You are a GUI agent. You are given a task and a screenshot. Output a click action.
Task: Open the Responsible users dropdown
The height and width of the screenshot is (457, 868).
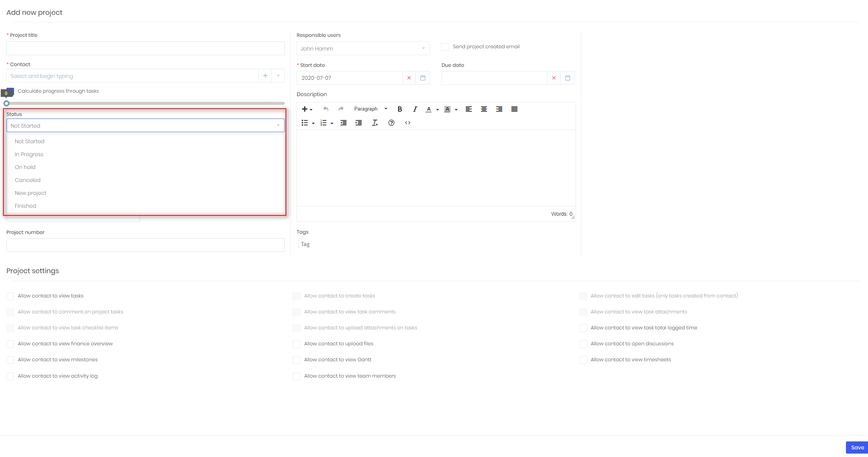(363, 49)
